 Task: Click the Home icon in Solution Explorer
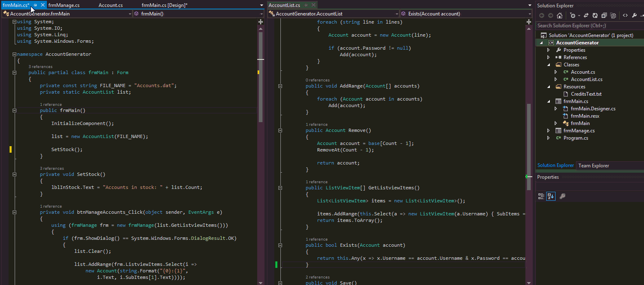pyautogui.click(x=560, y=15)
